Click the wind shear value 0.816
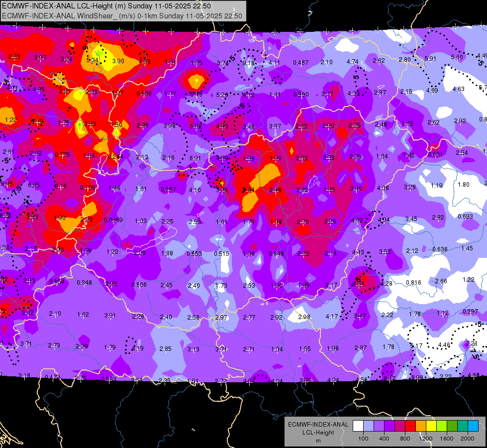Screen dimensions: 487x448 (413, 283)
